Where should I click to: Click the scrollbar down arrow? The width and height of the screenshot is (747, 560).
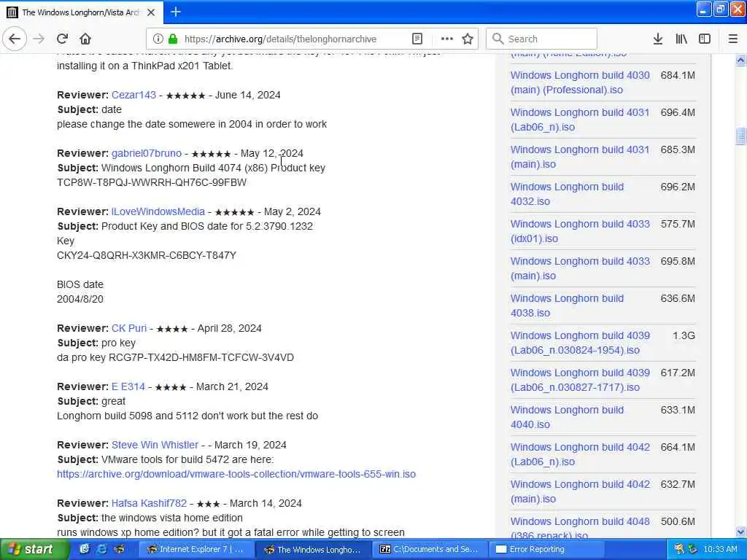tap(740, 532)
